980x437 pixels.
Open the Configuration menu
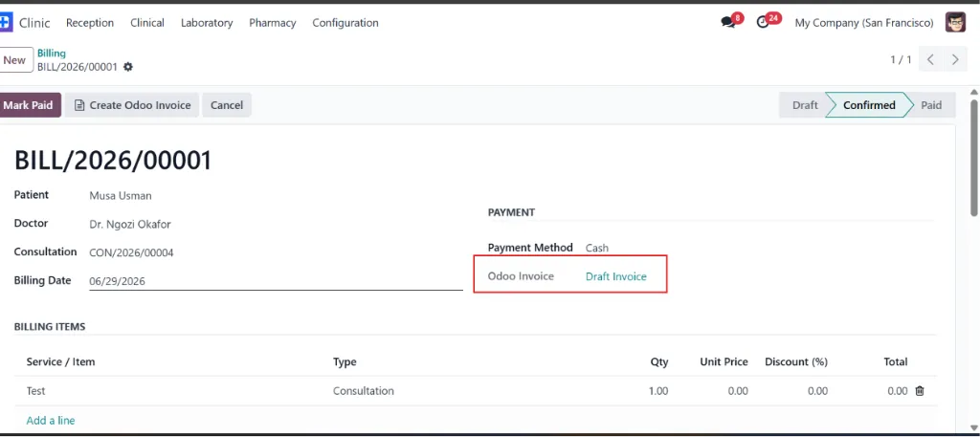345,23
